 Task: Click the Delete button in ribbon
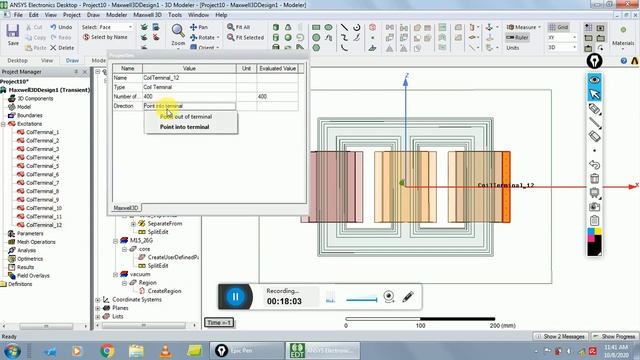[x=62, y=47]
